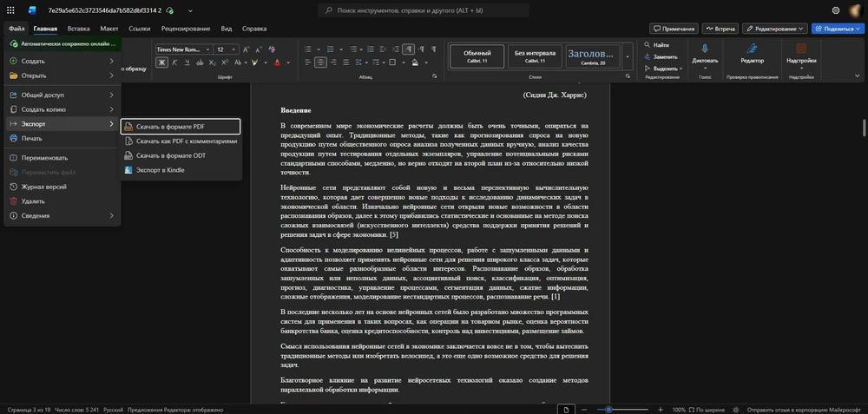The height and width of the screenshot is (414, 868).
Task: Click the Replace (Заменить) command
Action: (660, 56)
